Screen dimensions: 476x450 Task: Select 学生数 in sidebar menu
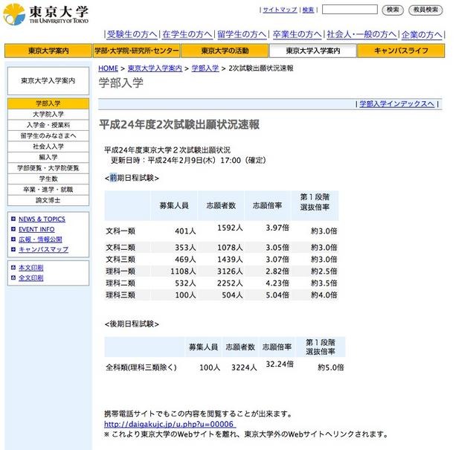(48, 179)
